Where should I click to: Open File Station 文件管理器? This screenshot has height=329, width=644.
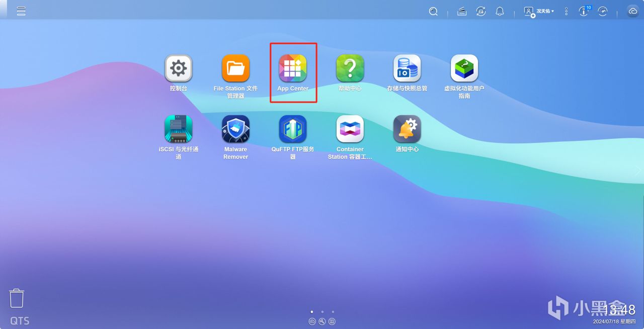pos(235,68)
